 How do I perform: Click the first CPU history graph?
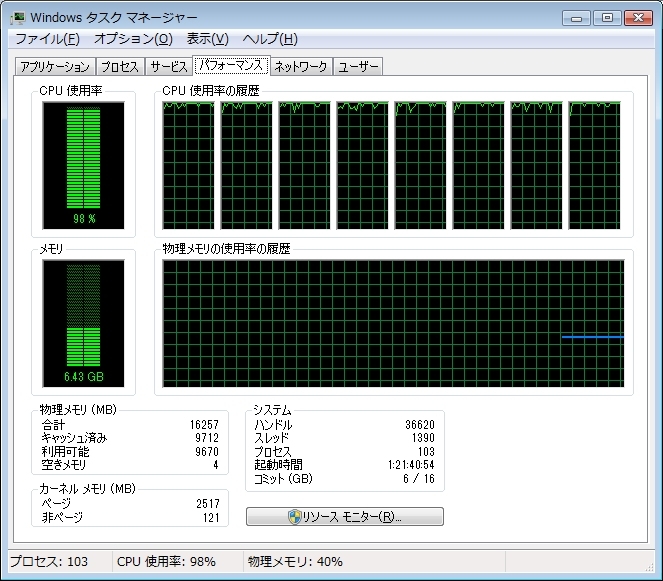188,165
